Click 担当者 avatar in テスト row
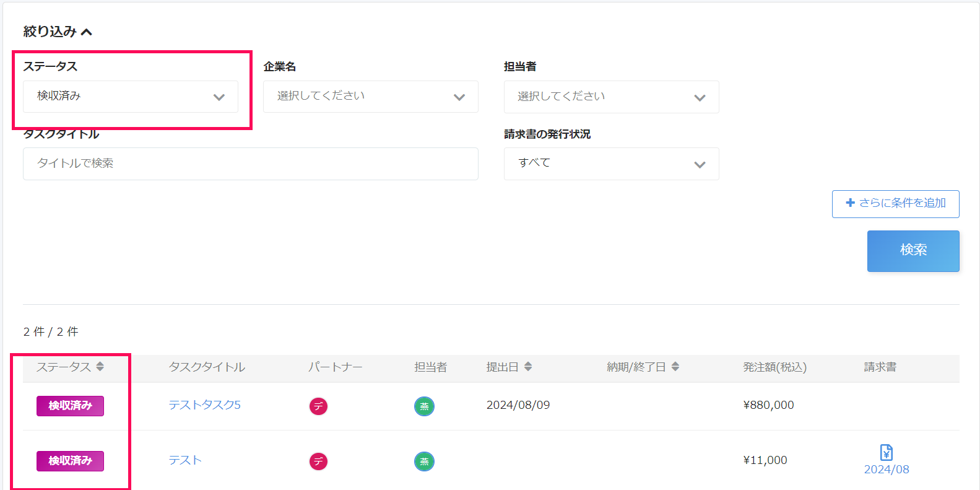The width and height of the screenshot is (980, 490). tap(424, 462)
